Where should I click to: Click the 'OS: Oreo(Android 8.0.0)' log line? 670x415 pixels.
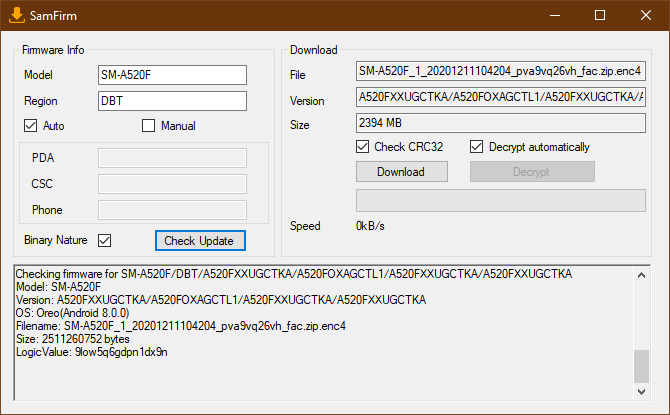[72, 313]
